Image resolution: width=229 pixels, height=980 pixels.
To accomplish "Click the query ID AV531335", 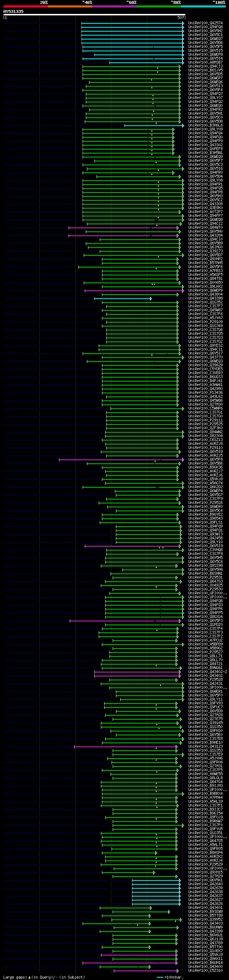I will [13, 11].
